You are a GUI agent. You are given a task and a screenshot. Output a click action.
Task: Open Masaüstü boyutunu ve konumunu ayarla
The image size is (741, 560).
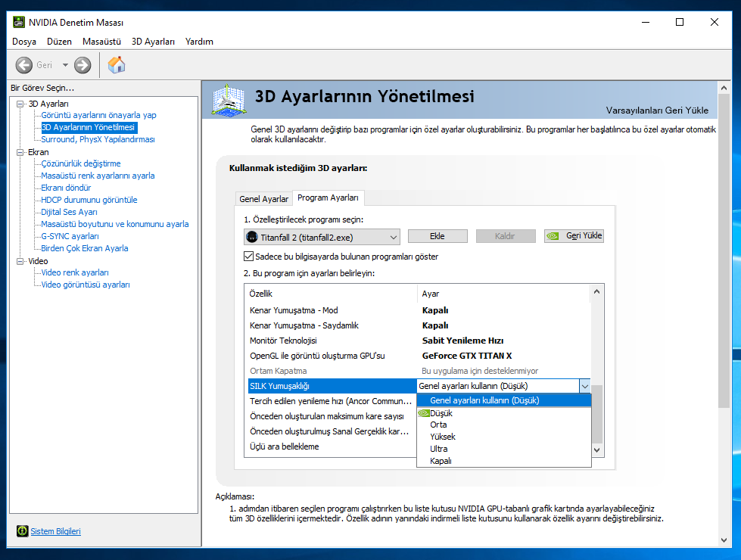tap(115, 224)
